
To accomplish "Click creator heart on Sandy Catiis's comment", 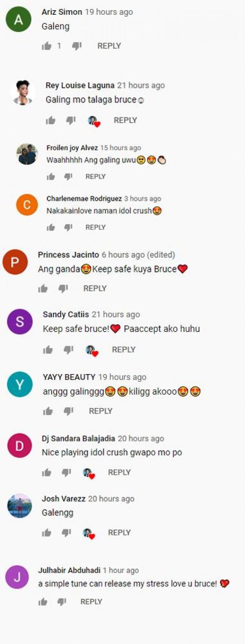I will point(92,350).
